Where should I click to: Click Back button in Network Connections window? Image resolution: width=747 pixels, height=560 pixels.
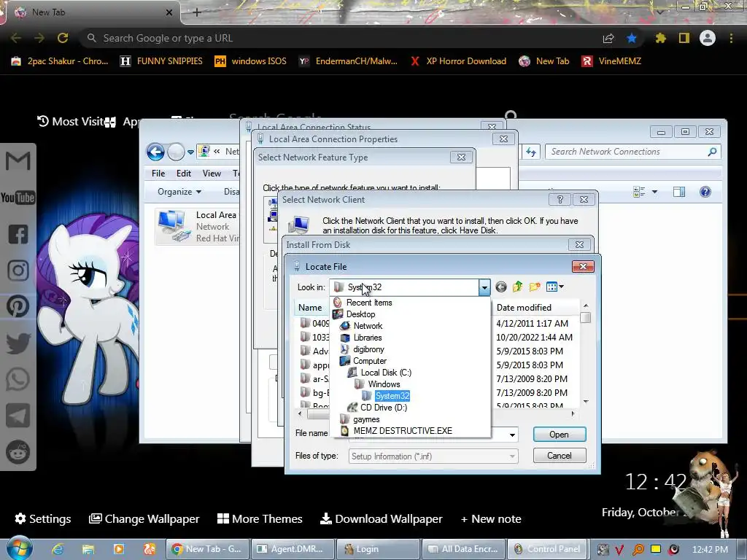(155, 152)
